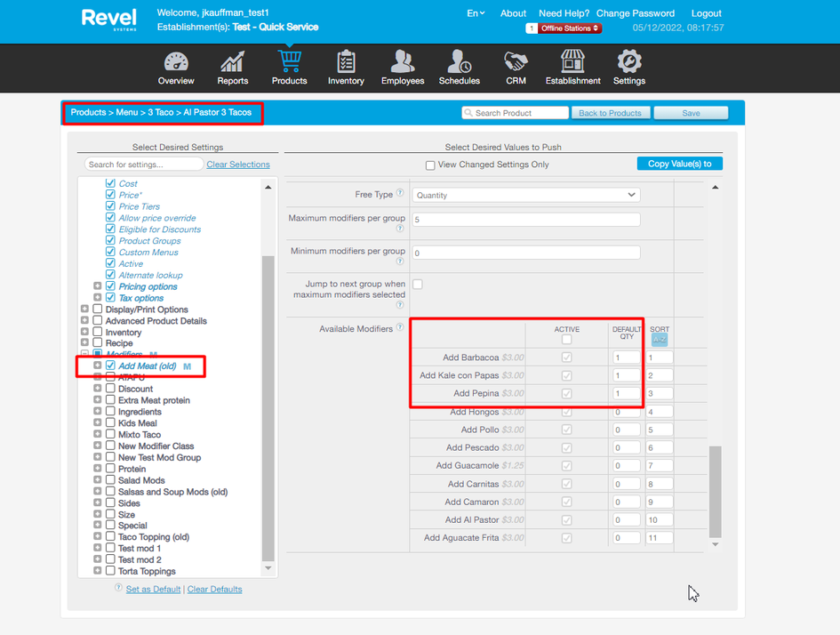Open the Overview dashboard icon
Screen dimensions: 840x635
[x=176, y=62]
